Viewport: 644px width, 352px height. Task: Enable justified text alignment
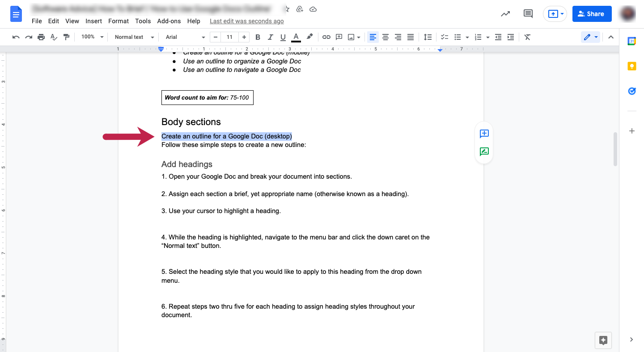[411, 37]
